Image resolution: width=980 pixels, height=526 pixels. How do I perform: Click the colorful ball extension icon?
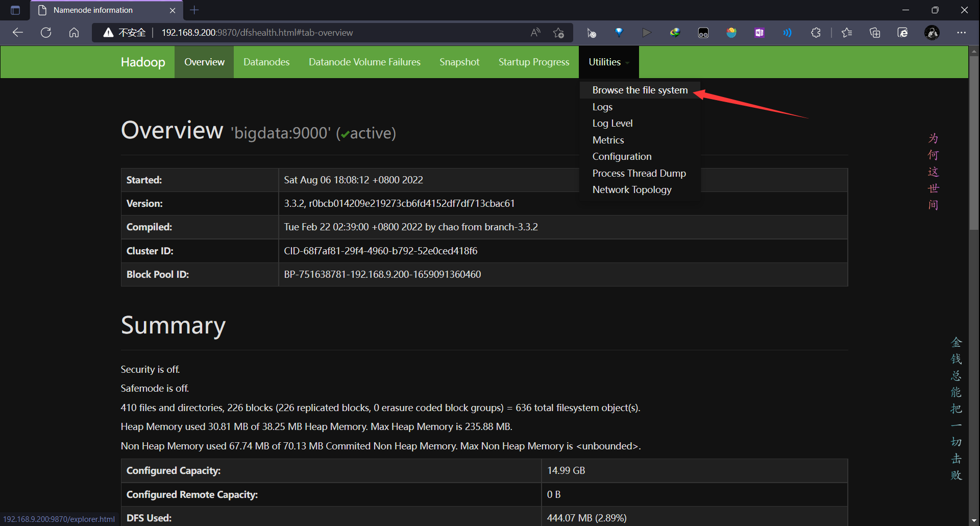click(x=731, y=33)
